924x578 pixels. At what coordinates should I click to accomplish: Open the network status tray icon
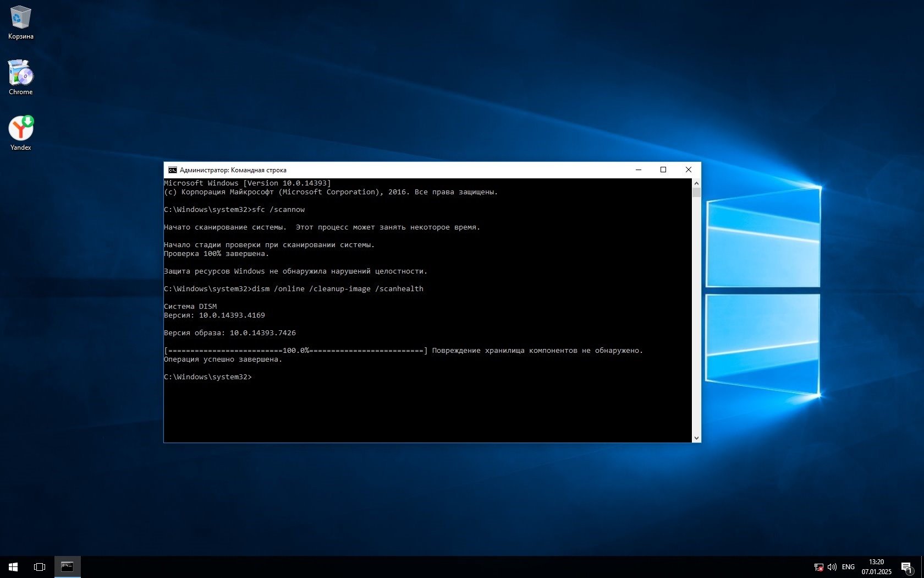click(x=818, y=567)
